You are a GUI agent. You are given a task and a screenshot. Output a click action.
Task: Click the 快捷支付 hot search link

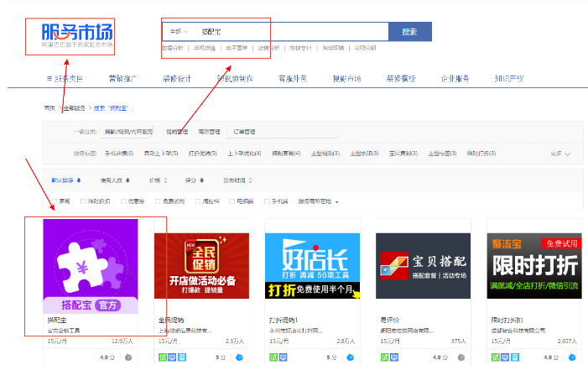(x=301, y=48)
